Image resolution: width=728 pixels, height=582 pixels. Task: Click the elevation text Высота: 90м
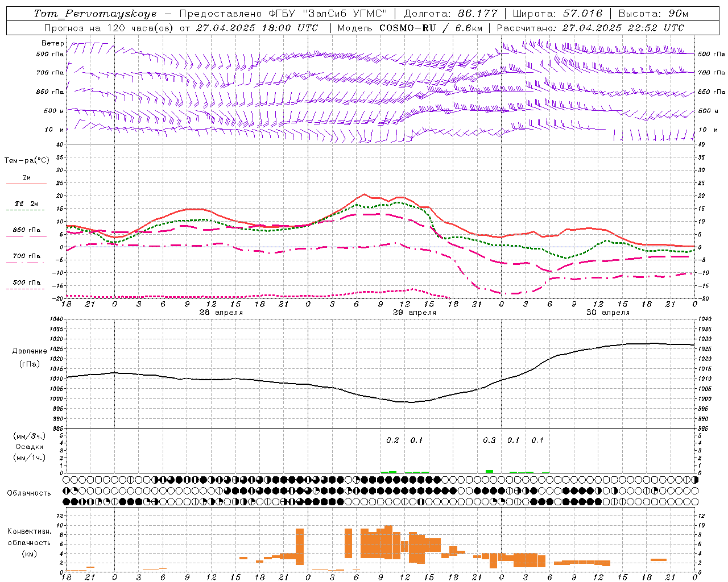[653, 14]
